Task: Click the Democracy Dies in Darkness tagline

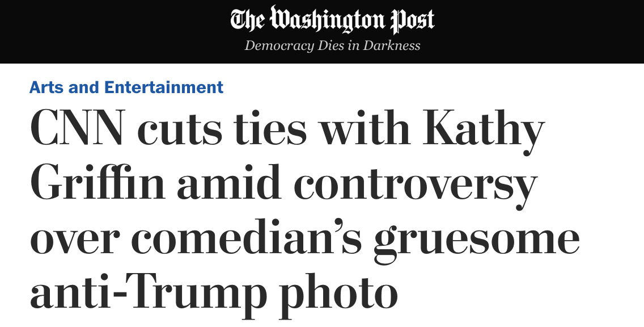Action: (x=332, y=45)
